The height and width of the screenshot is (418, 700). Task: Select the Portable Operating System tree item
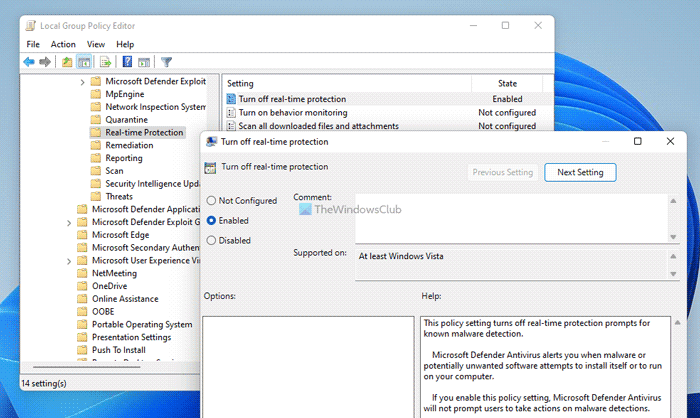(x=142, y=324)
